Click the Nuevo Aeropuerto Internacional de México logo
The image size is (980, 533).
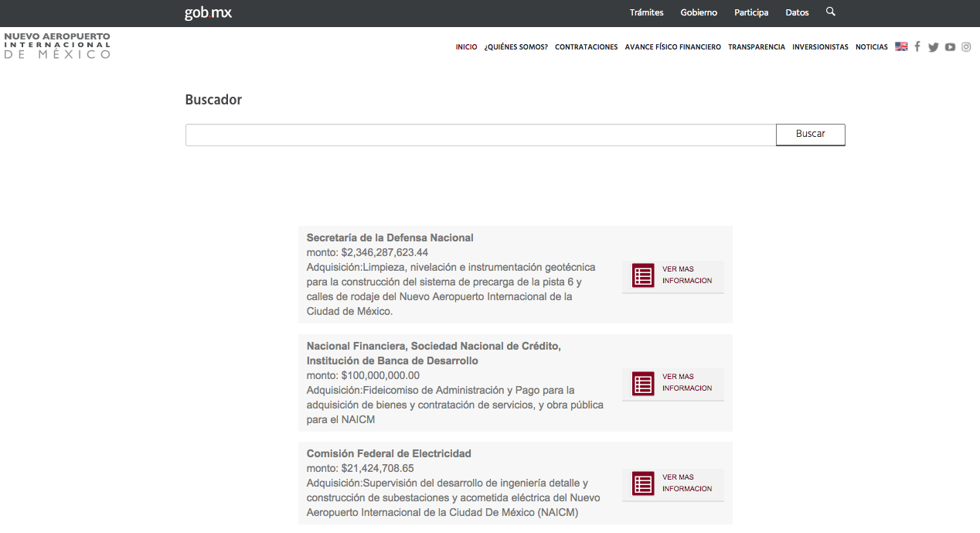click(x=57, y=46)
